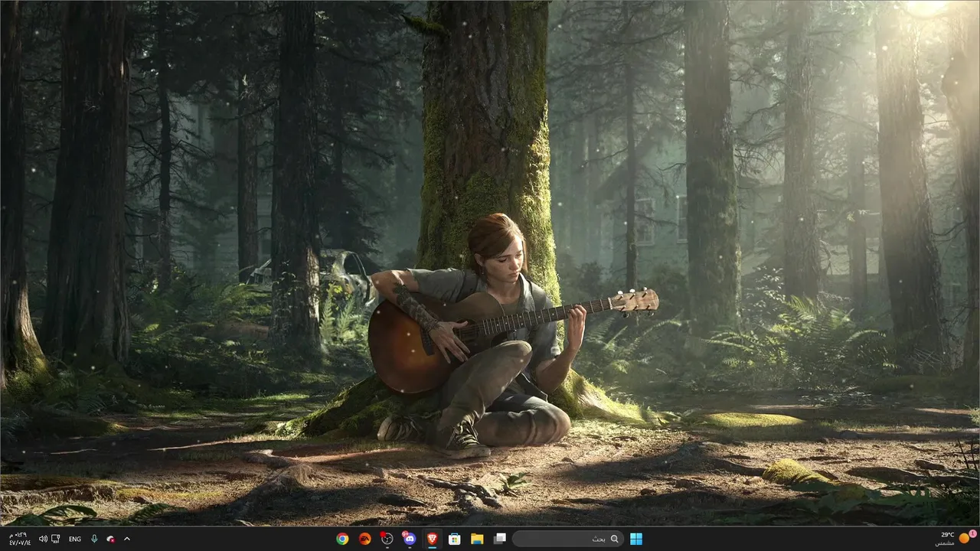
Task: Expand the hidden tray icons chevron
Action: tap(127, 539)
